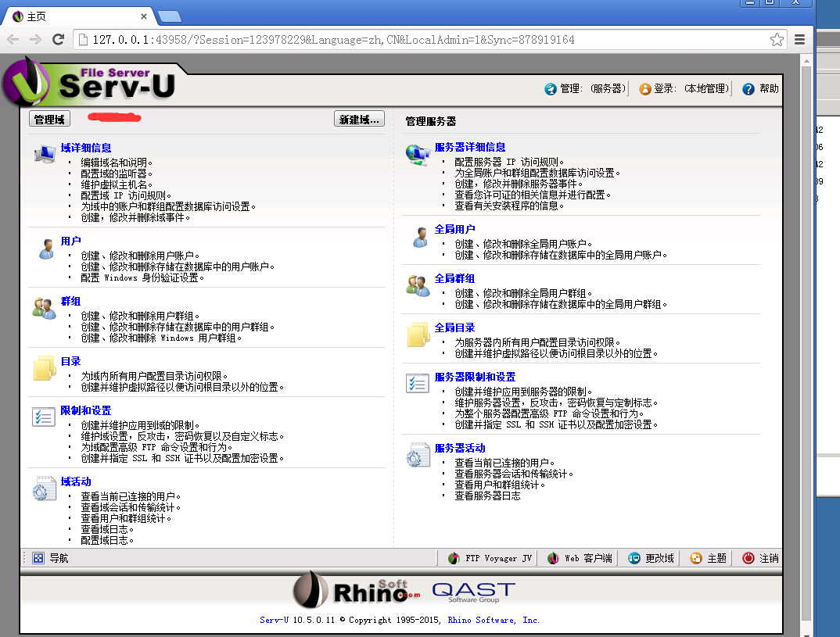Open the 全局用户 link

[x=455, y=229]
